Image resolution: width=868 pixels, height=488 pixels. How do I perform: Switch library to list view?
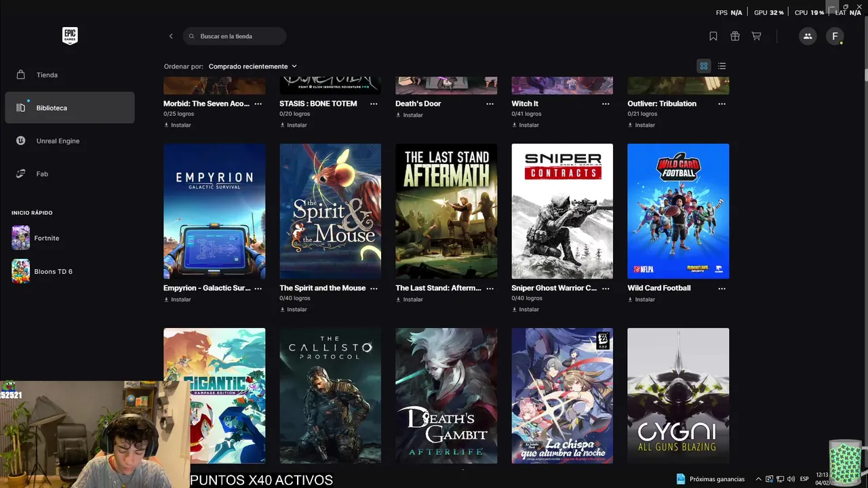[x=722, y=66]
